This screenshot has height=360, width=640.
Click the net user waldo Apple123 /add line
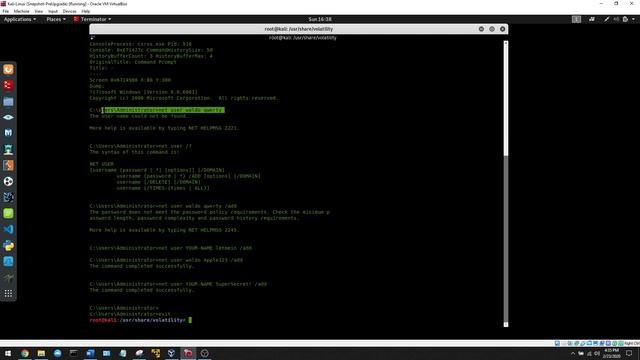pos(166,260)
